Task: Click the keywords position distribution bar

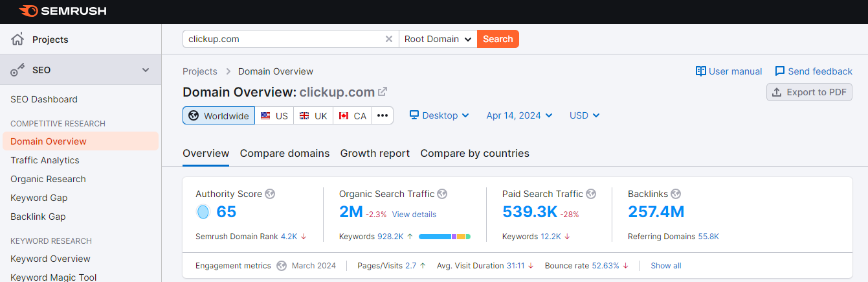Action: [x=445, y=237]
